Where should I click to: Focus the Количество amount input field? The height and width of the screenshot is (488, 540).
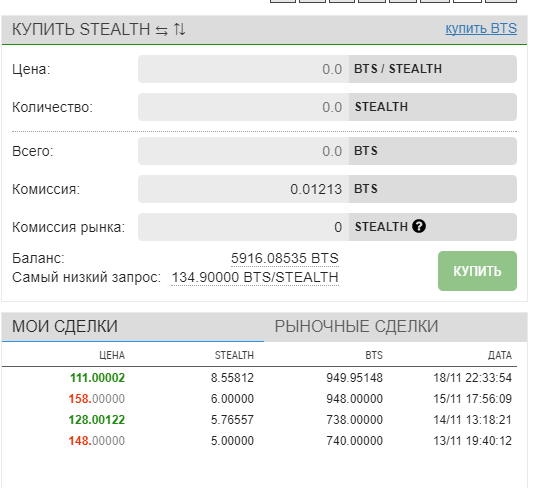pyautogui.click(x=243, y=107)
